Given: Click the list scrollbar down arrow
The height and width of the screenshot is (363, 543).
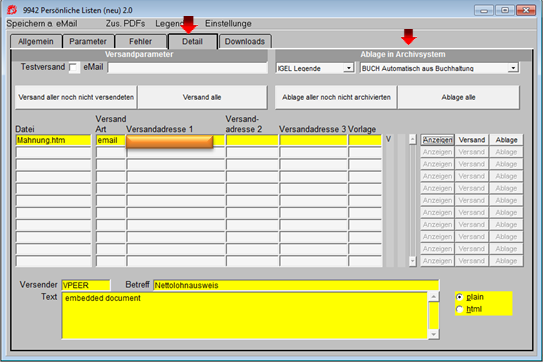Looking at the screenshot, I should (412, 261).
